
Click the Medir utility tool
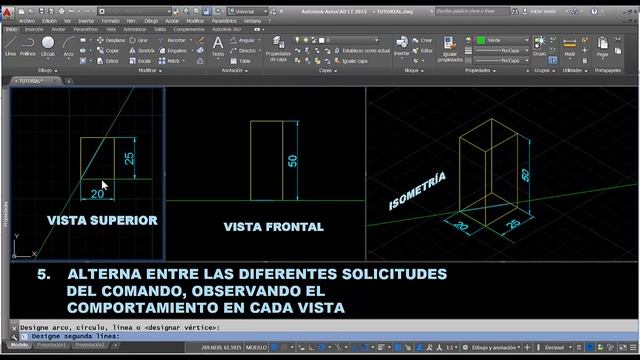tap(569, 47)
